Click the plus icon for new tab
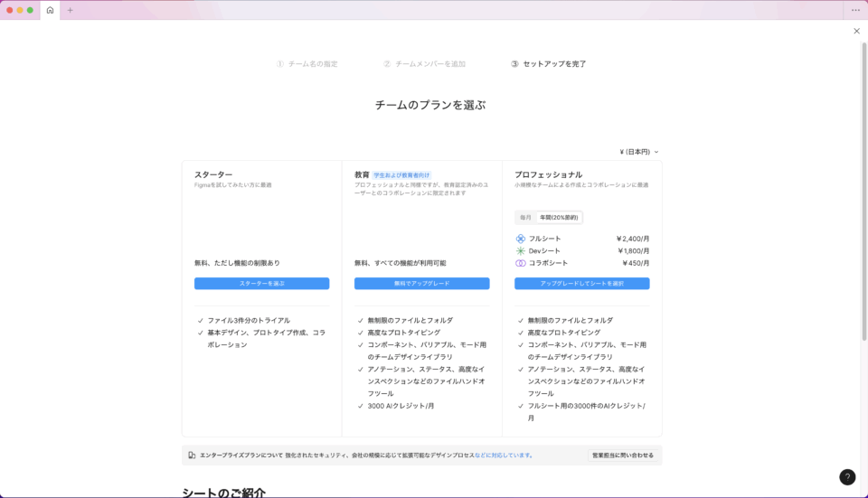The width and height of the screenshot is (868, 498). 71,10
